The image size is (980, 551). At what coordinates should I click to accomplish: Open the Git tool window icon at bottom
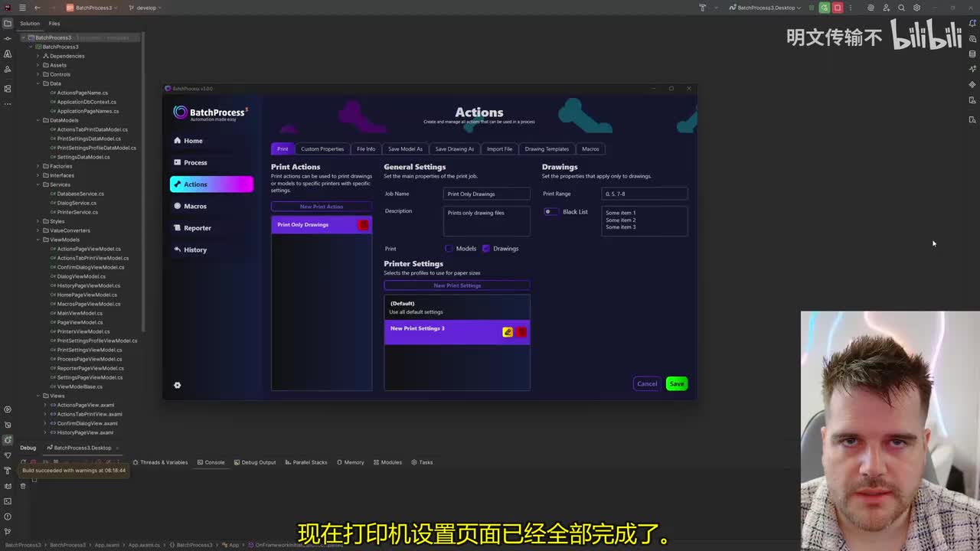coord(8,532)
